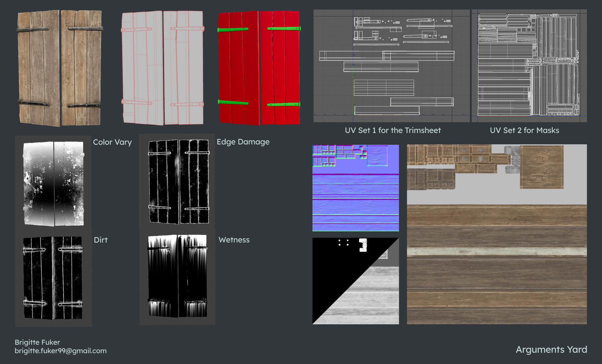Click the 'UV Set 1 for the Trimsheet' caption
This screenshot has width=602, height=364.
(393, 130)
